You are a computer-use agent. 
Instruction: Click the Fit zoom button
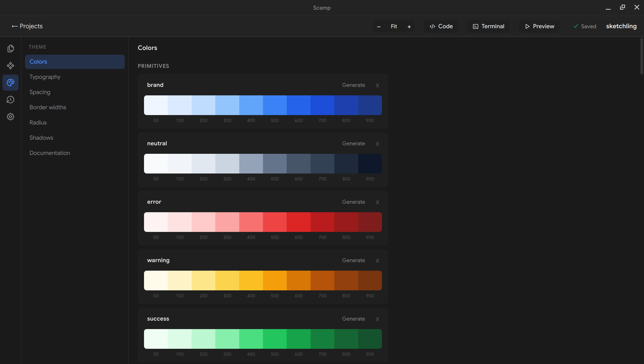[394, 27]
